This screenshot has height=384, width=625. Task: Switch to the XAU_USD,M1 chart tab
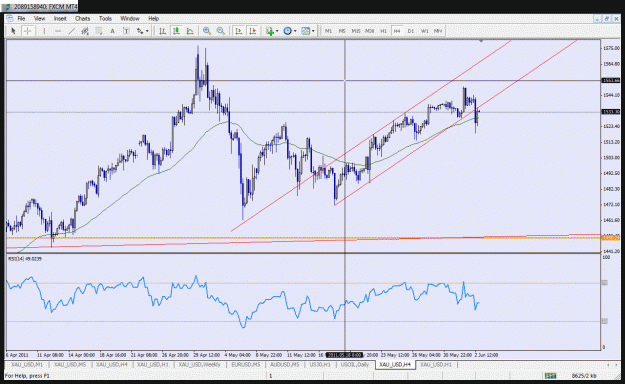27,364
